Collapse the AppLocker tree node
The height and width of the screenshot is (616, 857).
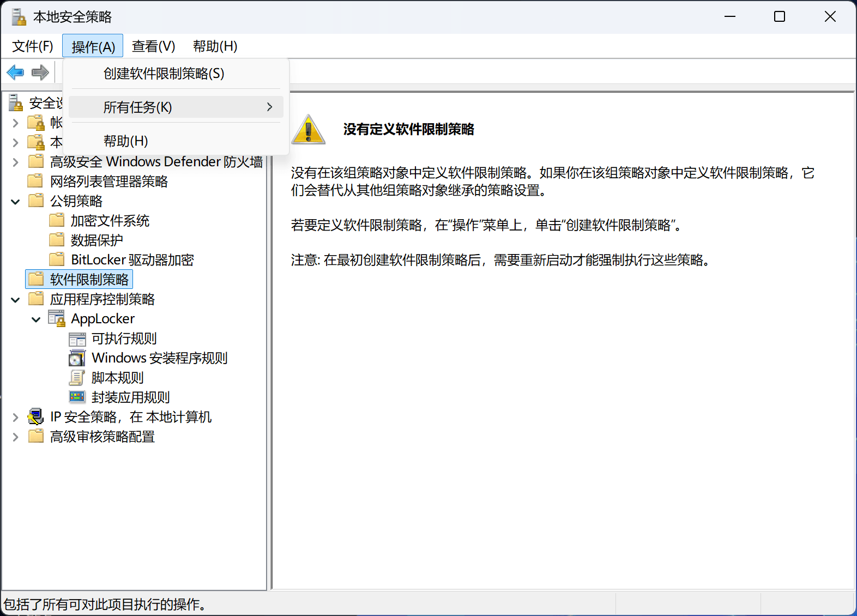pyautogui.click(x=37, y=319)
